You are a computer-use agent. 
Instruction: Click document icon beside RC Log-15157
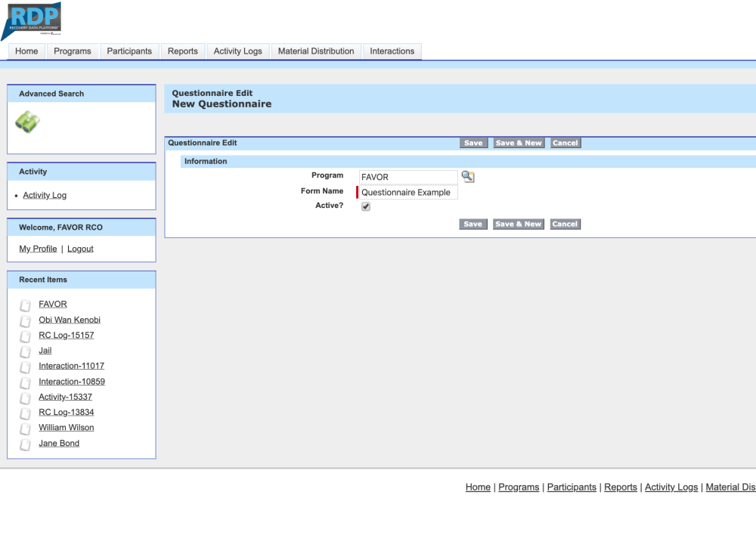coord(25,336)
